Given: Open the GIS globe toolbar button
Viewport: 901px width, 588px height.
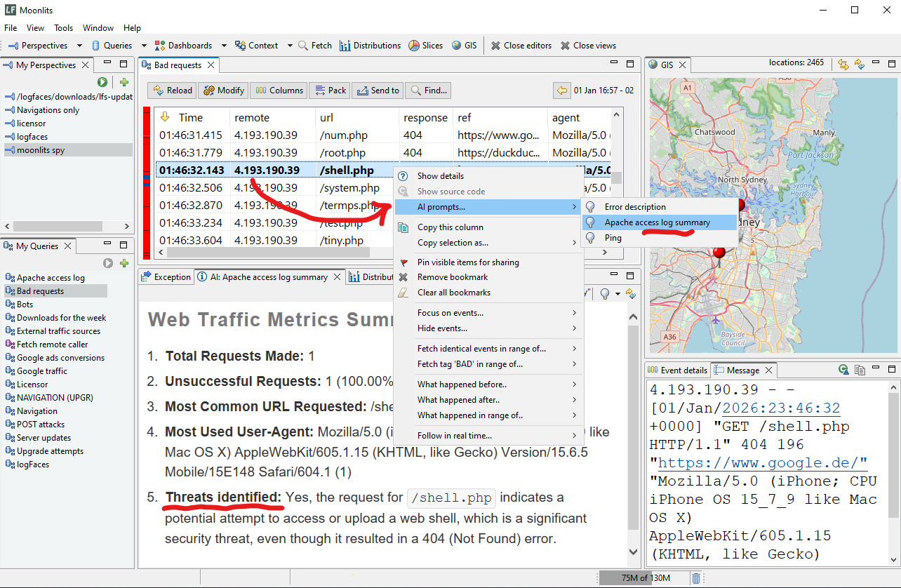Looking at the screenshot, I should point(457,46).
